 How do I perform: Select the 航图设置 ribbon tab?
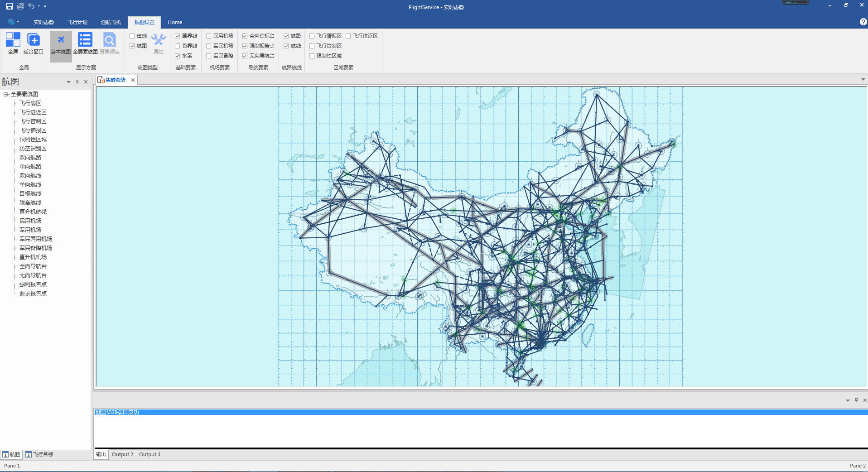pyautogui.click(x=145, y=22)
